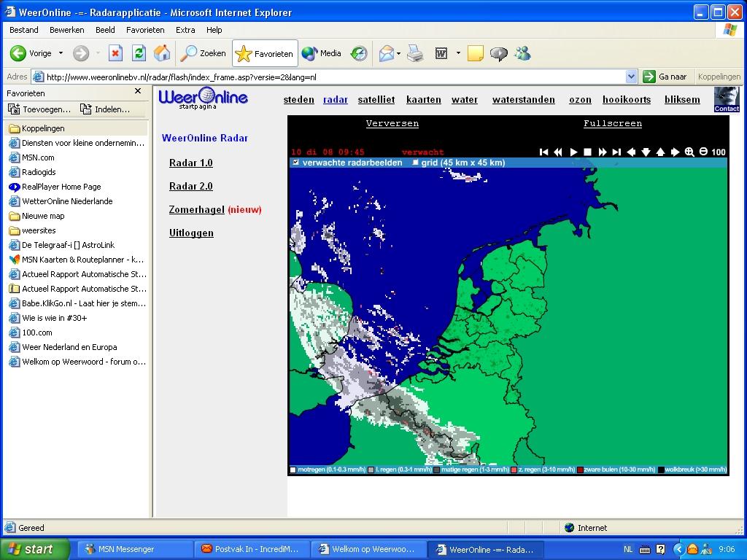Click the zware buien red legend swatch

(x=581, y=470)
